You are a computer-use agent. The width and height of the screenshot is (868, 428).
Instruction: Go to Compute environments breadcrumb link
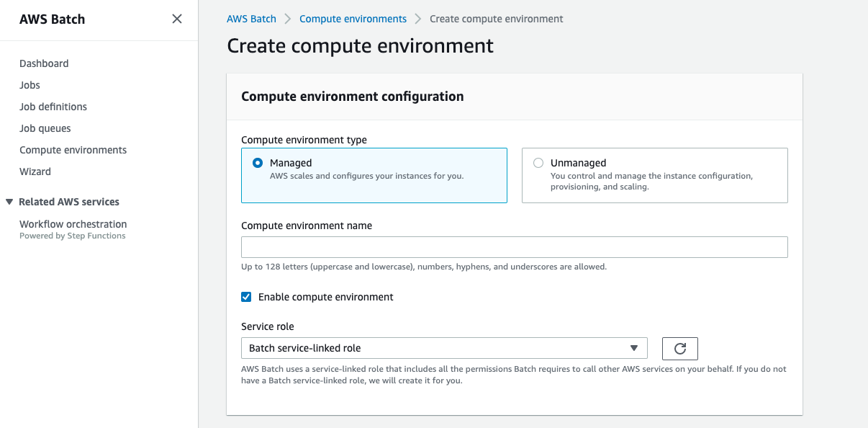(x=353, y=19)
